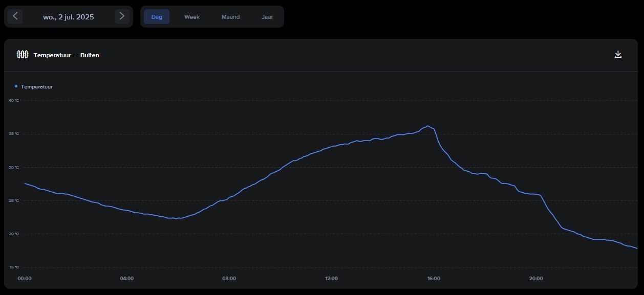This screenshot has width=644, height=295.
Task: Switch to the Week view tab
Action: point(192,17)
